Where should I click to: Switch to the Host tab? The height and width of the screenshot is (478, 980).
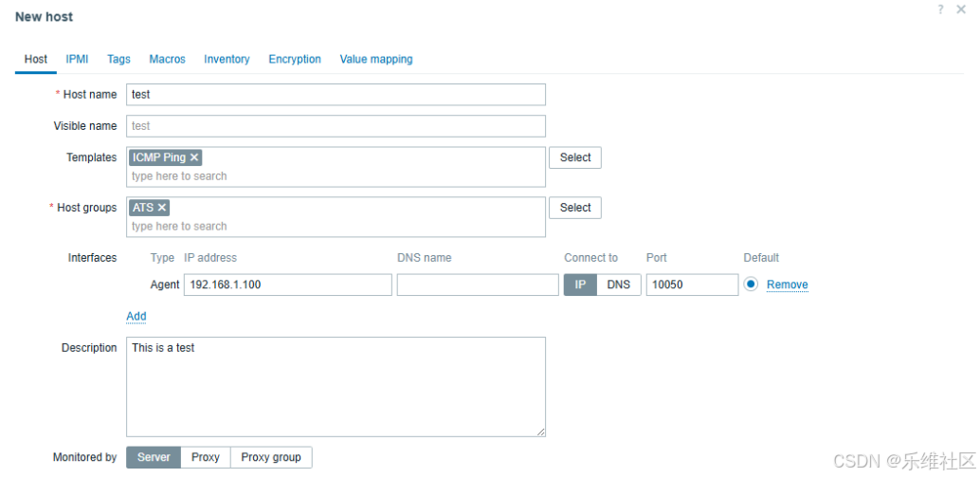tap(36, 59)
